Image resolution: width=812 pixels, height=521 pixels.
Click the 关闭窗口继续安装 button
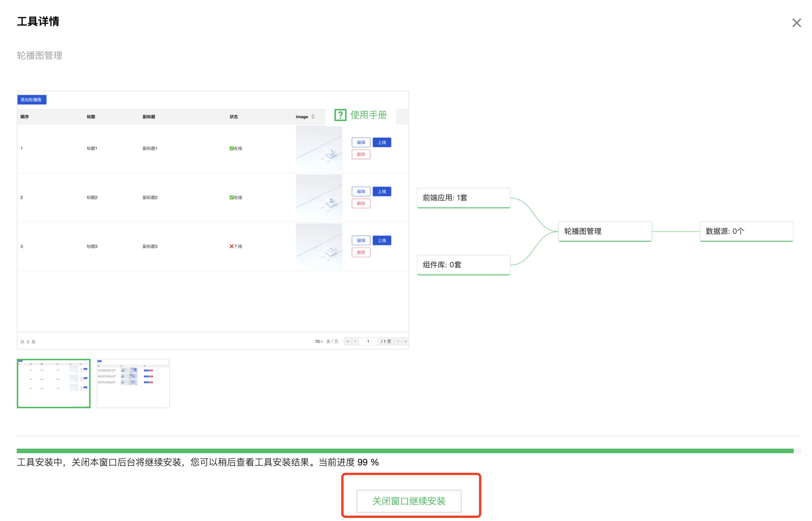[x=409, y=501]
